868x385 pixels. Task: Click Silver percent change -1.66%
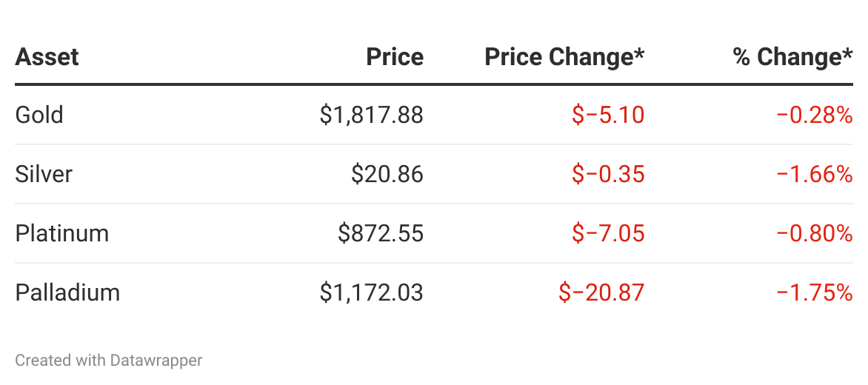coord(815,174)
